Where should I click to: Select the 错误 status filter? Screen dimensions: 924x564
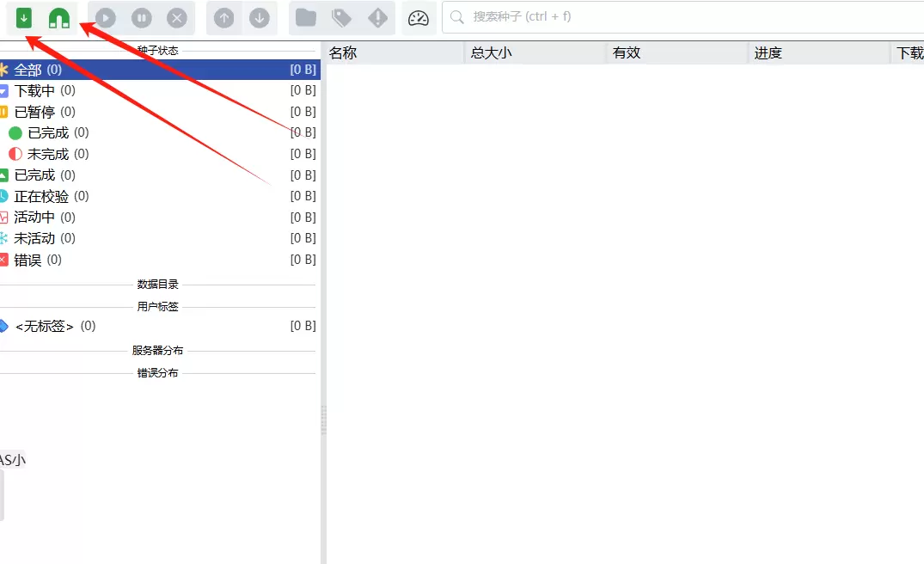28,260
